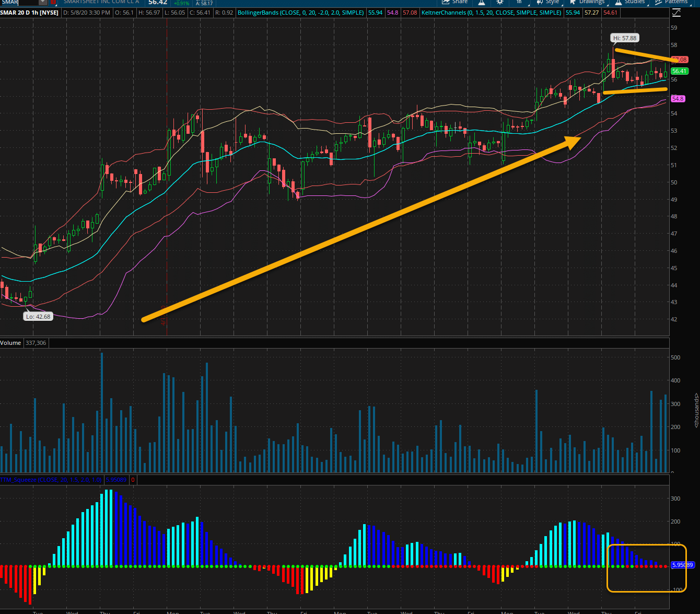Click the blue 5.95089 squeeze value tag

pyautogui.click(x=682, y=565)
